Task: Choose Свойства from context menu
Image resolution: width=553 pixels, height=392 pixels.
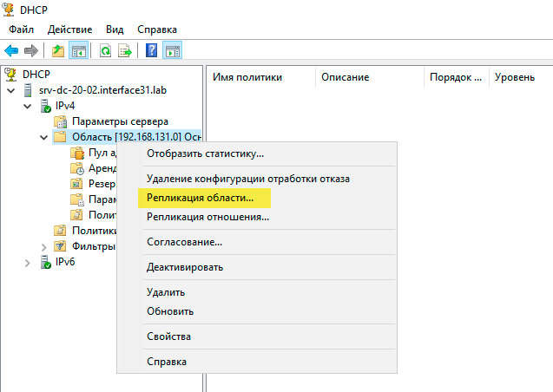Action: click(257, 336)
